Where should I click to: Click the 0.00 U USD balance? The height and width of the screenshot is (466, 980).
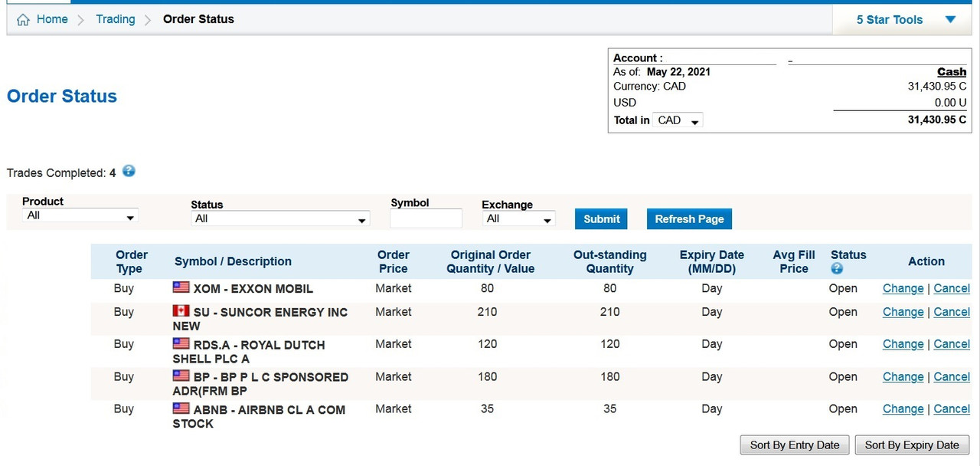click(950, 103)
